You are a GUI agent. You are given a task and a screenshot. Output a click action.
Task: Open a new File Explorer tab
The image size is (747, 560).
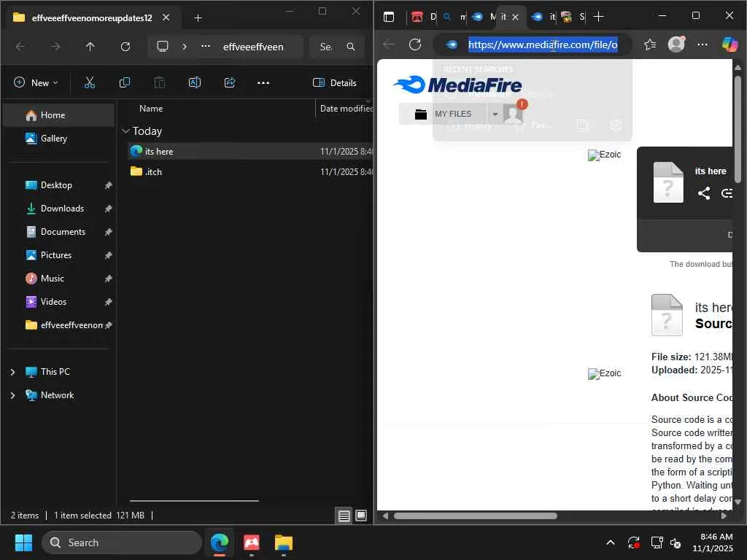[198, 18]
